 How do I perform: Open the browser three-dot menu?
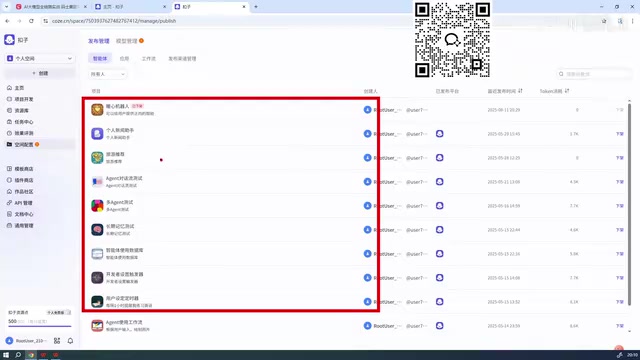(x=632, y=21)
